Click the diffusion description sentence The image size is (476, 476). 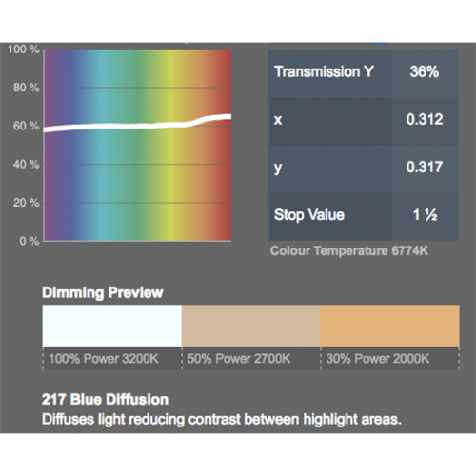click(222, 420)
